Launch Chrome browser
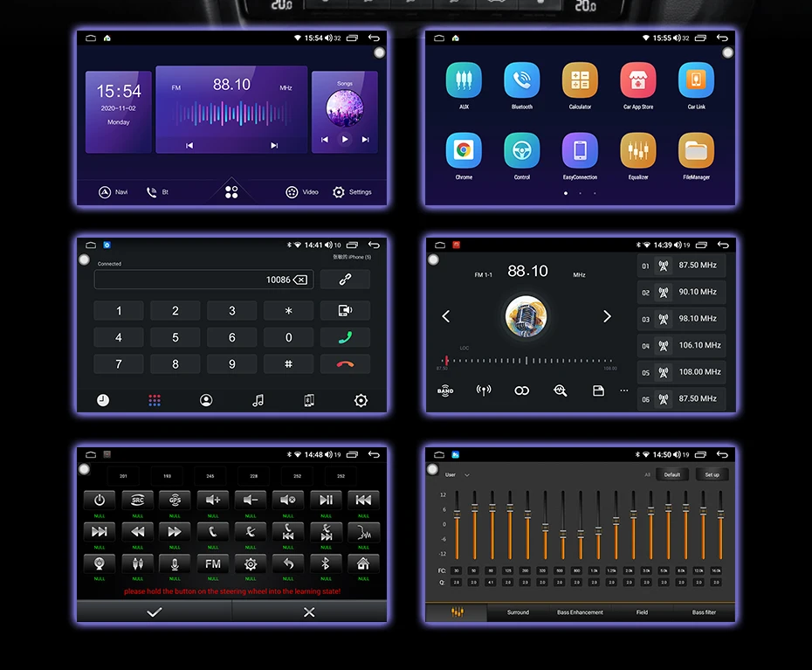Image resolution: width=812 pixels, height=670 pixels. 464,151
